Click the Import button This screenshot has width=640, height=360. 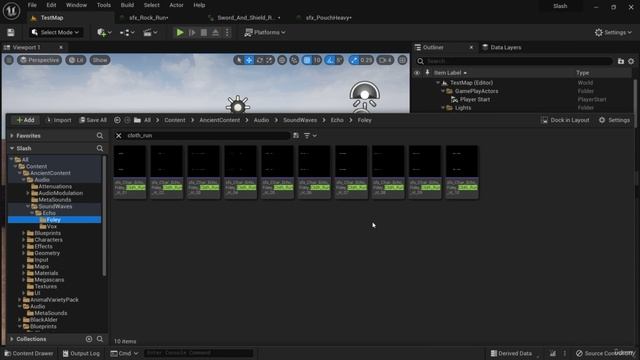58,120
